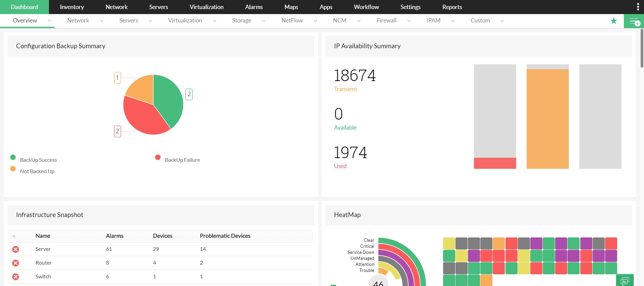The height and width of the screenshot is (286, 644).
Task: Sort table using the column sort arrow
Action: pos(14,236)
